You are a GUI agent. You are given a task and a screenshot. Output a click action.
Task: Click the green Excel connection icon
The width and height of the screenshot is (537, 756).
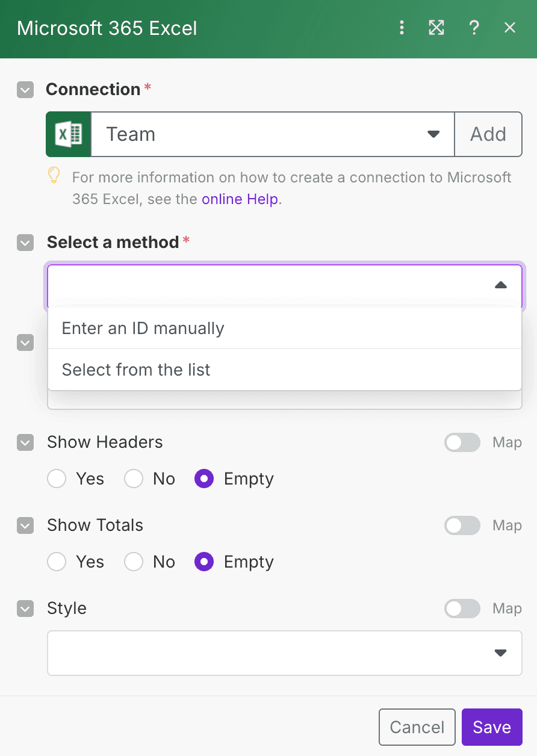69,134
